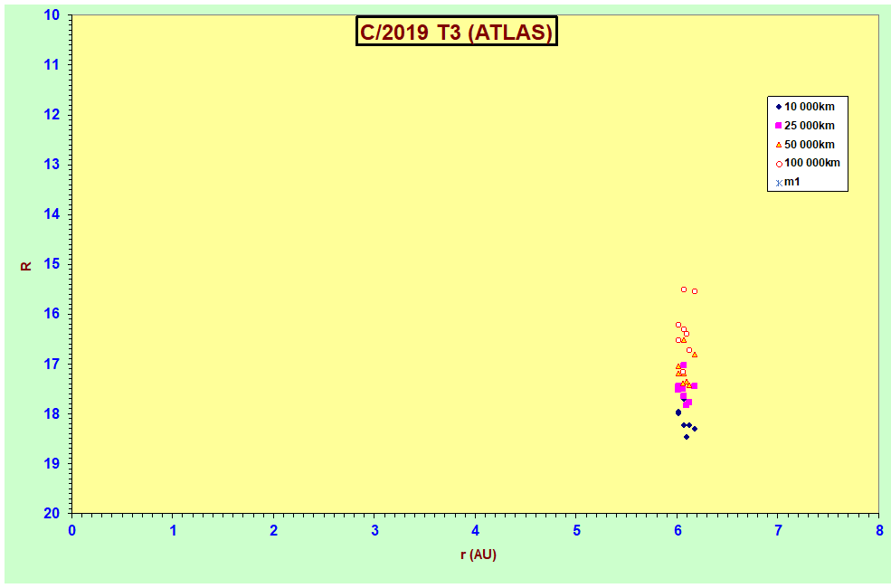
Task: Click the x-axis tick label 2
Action: point(274,531)
